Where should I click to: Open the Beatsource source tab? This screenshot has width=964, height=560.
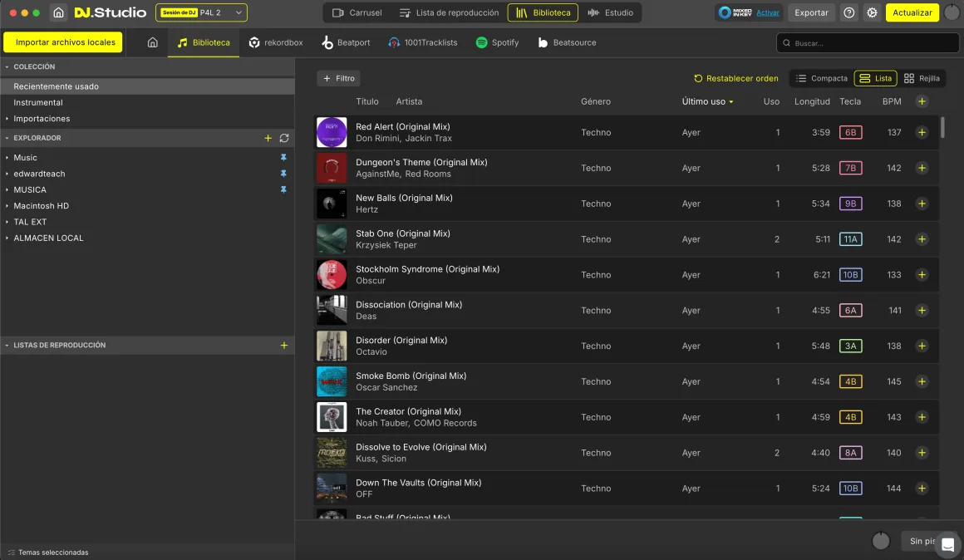point(567,42)
